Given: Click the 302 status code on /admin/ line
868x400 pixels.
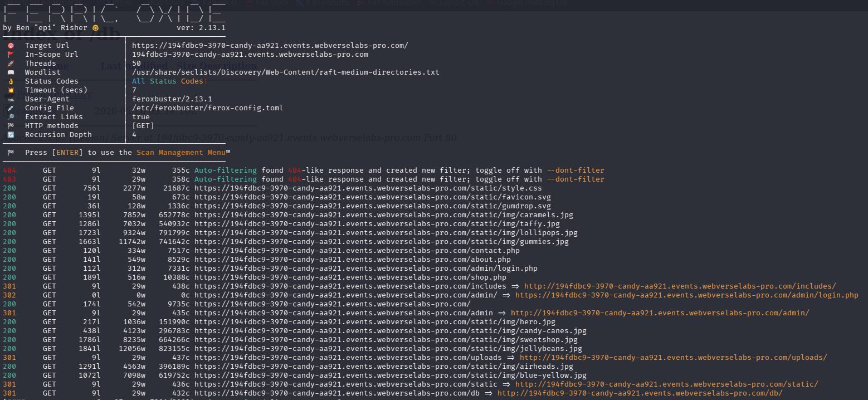Looking at the screenshot, I should pyautogui.click(x=9, y=295).
